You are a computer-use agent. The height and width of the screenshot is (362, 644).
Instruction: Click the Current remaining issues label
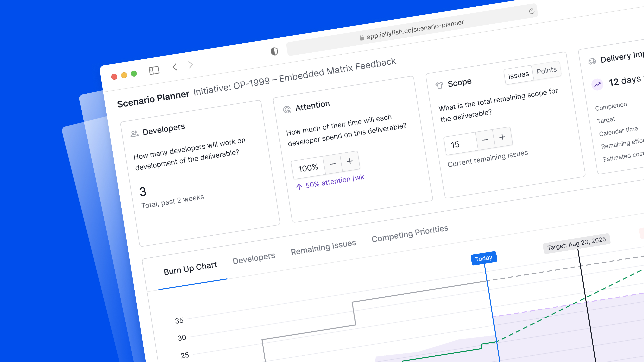pyautogui.click(x=488, y=159)
